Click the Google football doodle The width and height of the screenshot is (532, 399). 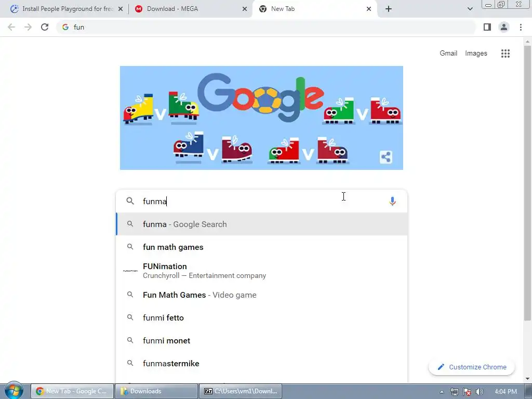(261, 118)
